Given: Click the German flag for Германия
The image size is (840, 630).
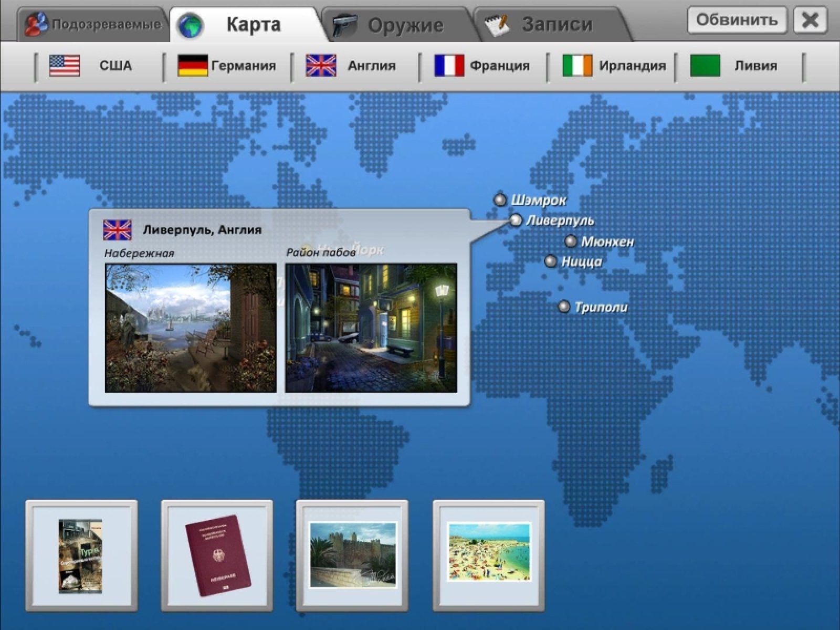Looking at the screenshot, I should [193, 66].
